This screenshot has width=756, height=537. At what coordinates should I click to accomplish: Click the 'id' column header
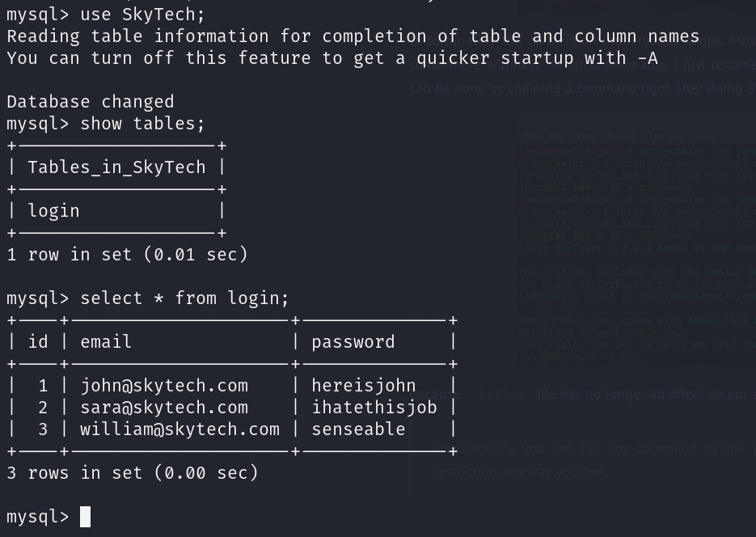point(38,342)
